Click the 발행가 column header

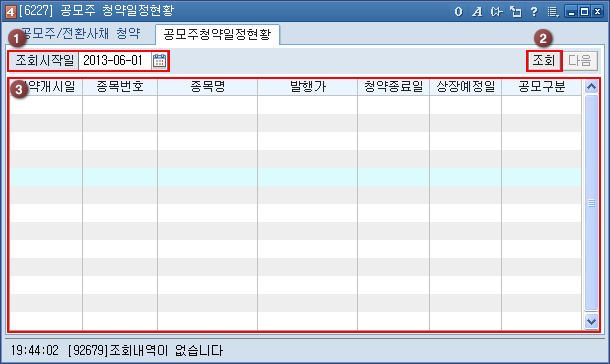pyautogui.click(x=307, y=87)
